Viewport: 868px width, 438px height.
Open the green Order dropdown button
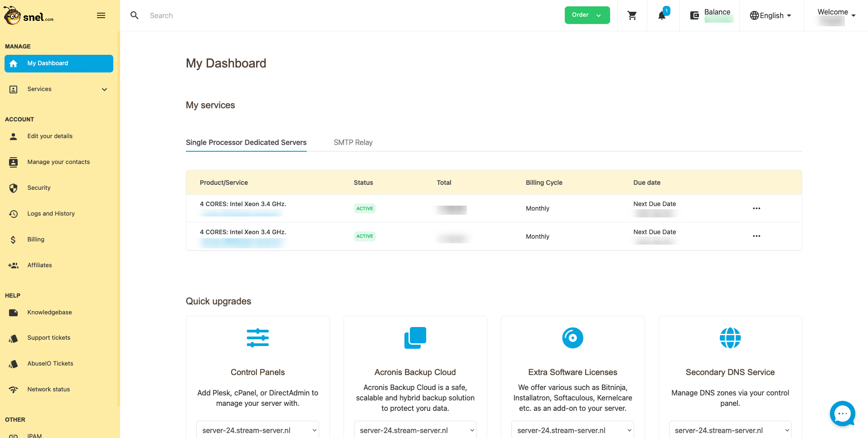pos(587,15)
